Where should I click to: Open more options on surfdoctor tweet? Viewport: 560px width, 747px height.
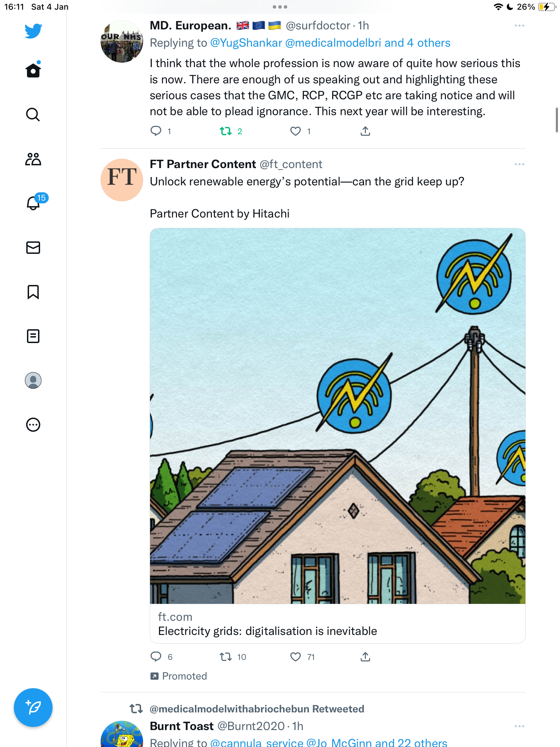tap(519, 26)
